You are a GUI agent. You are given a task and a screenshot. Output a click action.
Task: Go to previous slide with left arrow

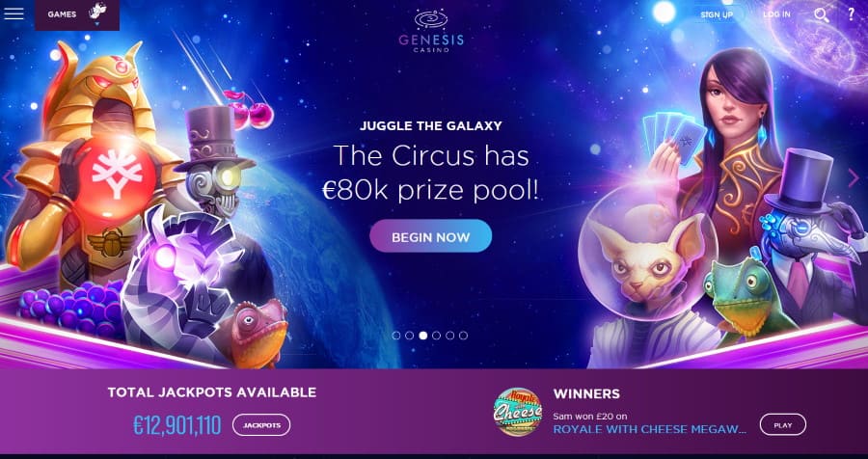click(x=8, y=178)
